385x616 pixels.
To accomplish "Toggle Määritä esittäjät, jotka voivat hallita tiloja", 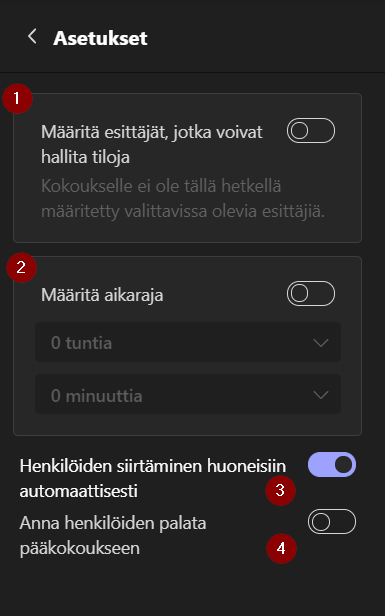I will [x=311, y=130].
